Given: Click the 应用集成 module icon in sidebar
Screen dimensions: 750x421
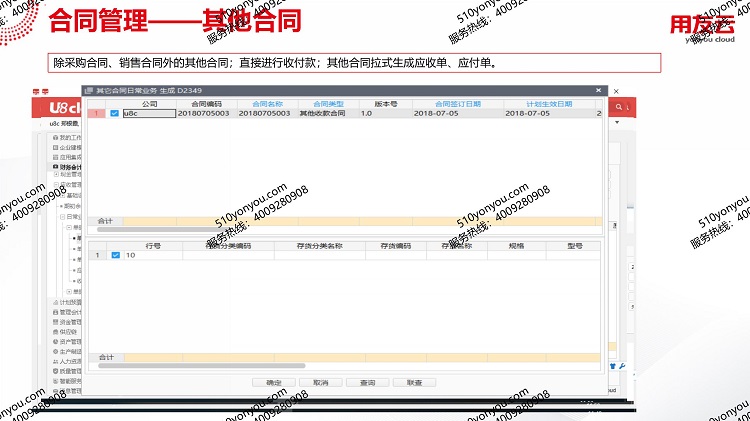Looking at the screenshot, I should pyautogui.click(x=53, y=157).
